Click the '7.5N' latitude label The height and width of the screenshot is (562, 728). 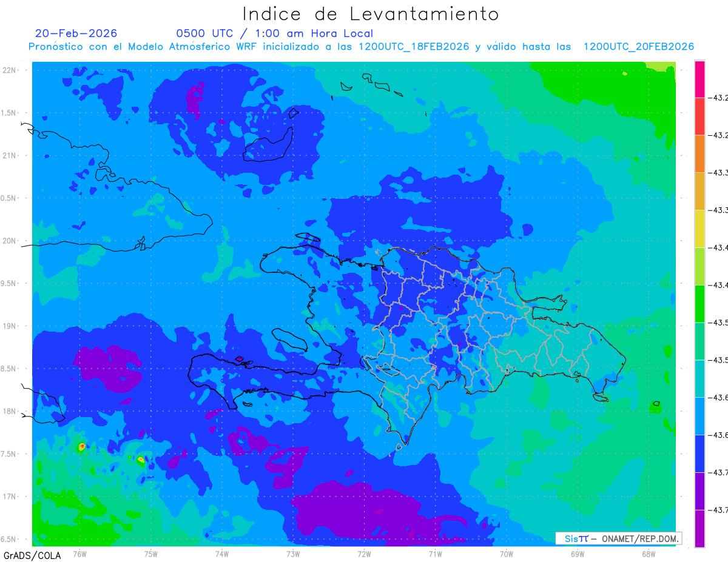click(9, 454)
